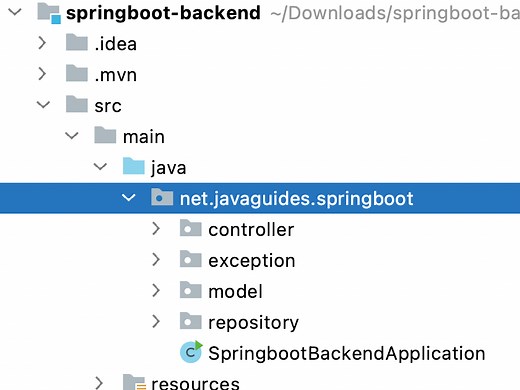Click the net.javaguides.springboot package icon
This screenshot has width=520, height=390.
click(x=162, y=197)
